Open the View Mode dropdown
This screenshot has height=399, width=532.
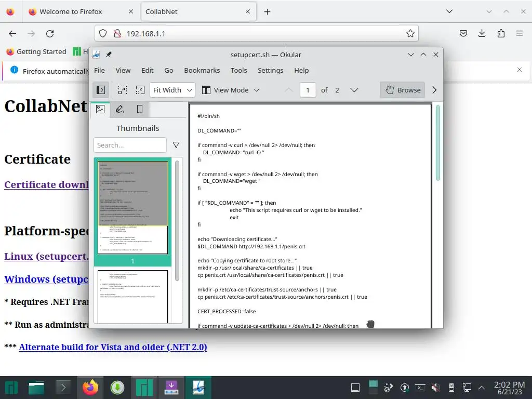click(231, 90)
